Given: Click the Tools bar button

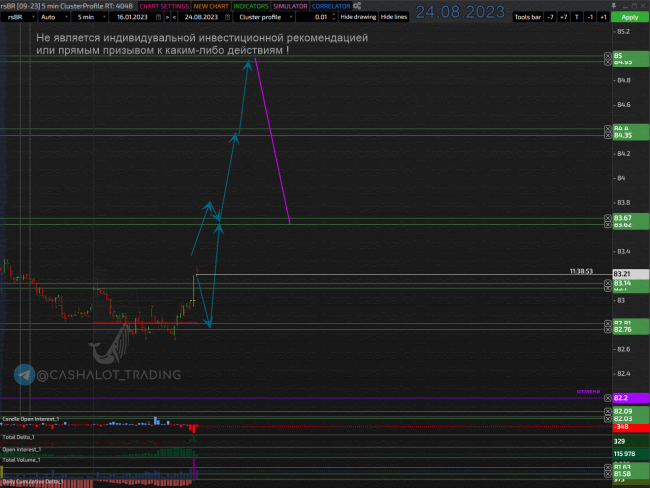Looking at the screenshot, I should pyautogui.click(x=527, y=17).
